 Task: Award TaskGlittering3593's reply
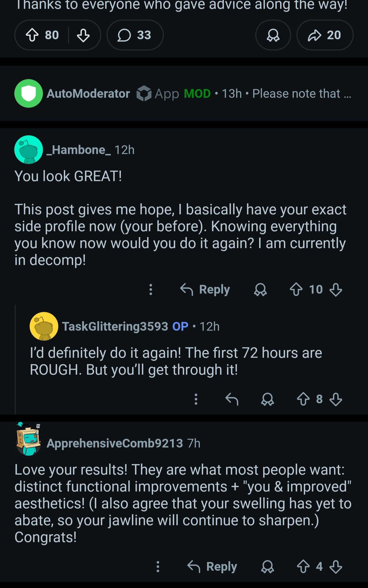point(267,399)
